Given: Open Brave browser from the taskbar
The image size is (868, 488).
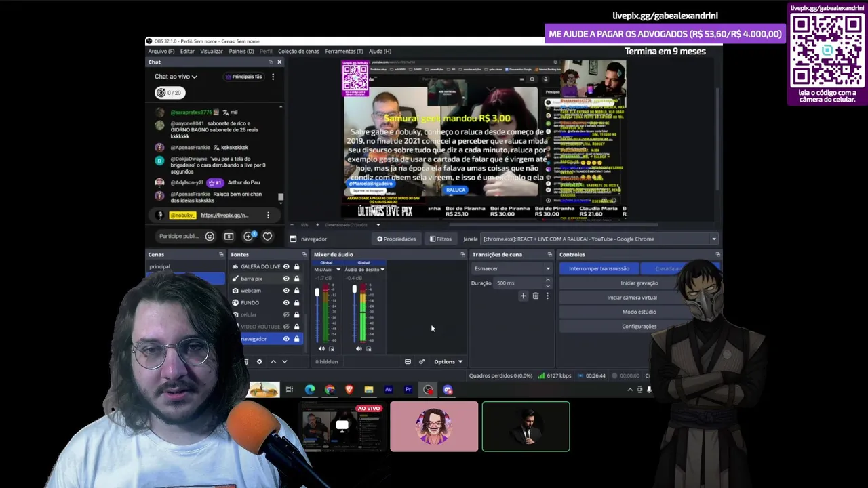Looking at the screenshot, I should tap(349, 389).
